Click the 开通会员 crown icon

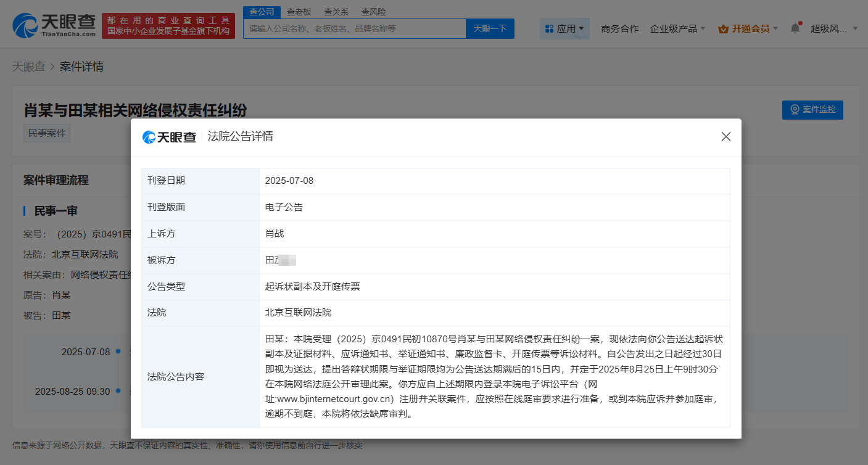[x=724, y=28]
